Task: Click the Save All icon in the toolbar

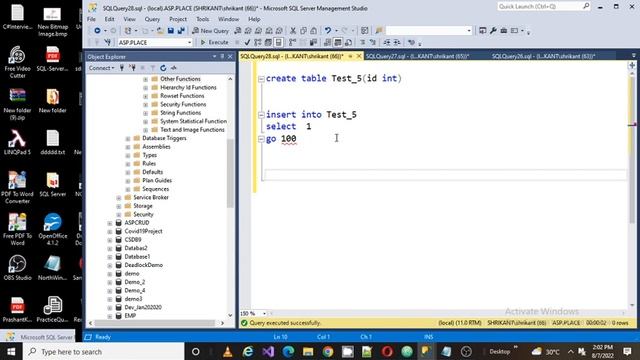Action: pyautogui.click(x=181, y=31)
